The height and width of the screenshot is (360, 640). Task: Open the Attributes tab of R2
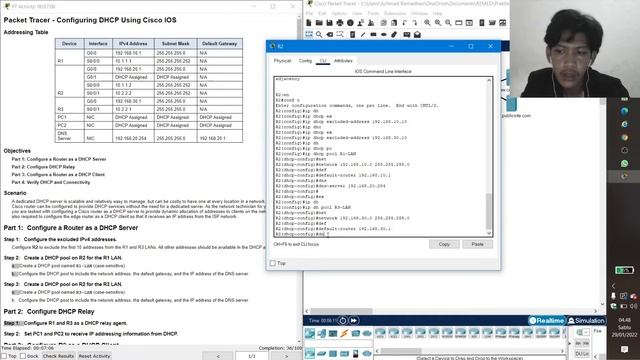[343, 60]
